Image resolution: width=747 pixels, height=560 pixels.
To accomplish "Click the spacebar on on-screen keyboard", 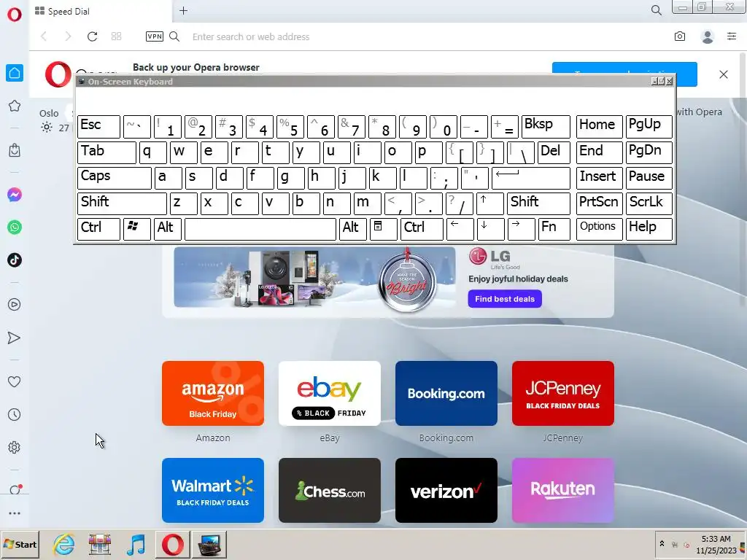I will pos(260,228).
